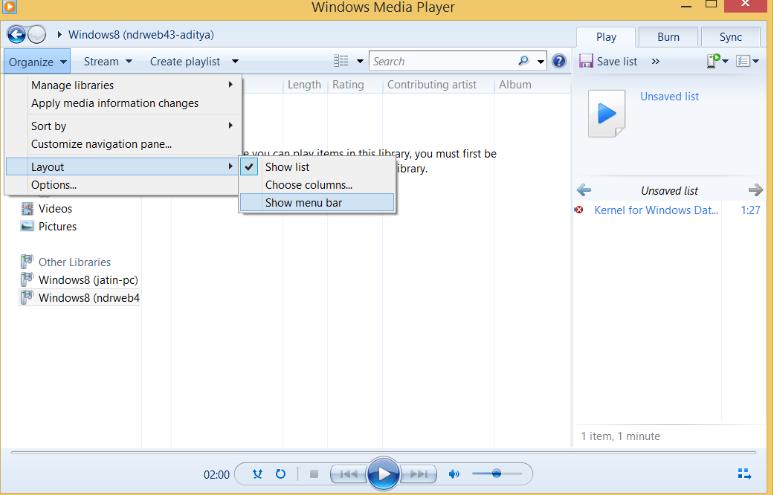Click in the Search field
The image size is (773, 495).
point(444,61)
